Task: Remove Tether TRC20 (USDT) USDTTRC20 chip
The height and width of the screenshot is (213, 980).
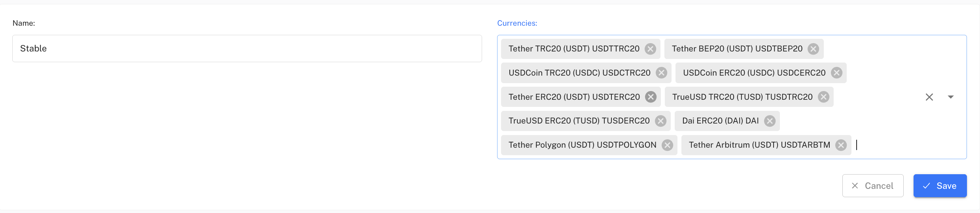Action: 650,49
